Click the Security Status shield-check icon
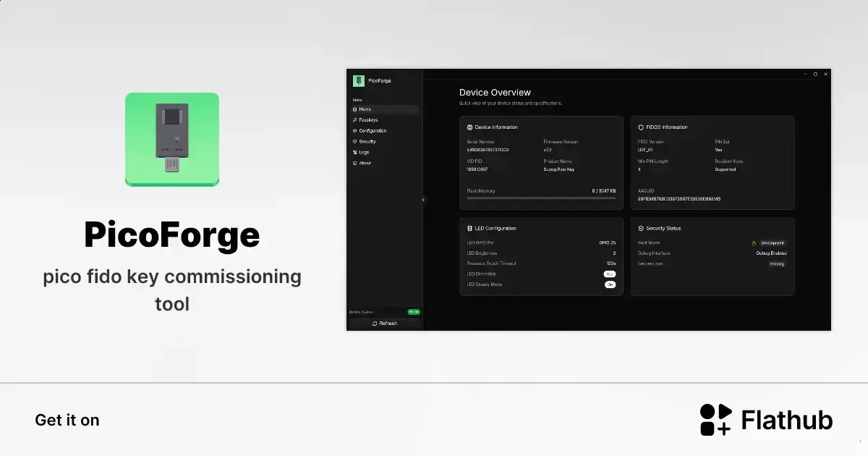 point(641,229)
